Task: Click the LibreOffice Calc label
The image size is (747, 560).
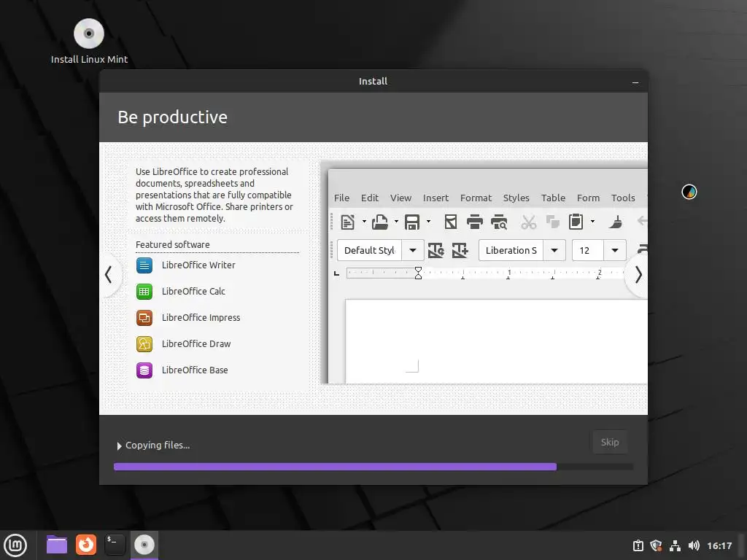Action: point(193,292)
